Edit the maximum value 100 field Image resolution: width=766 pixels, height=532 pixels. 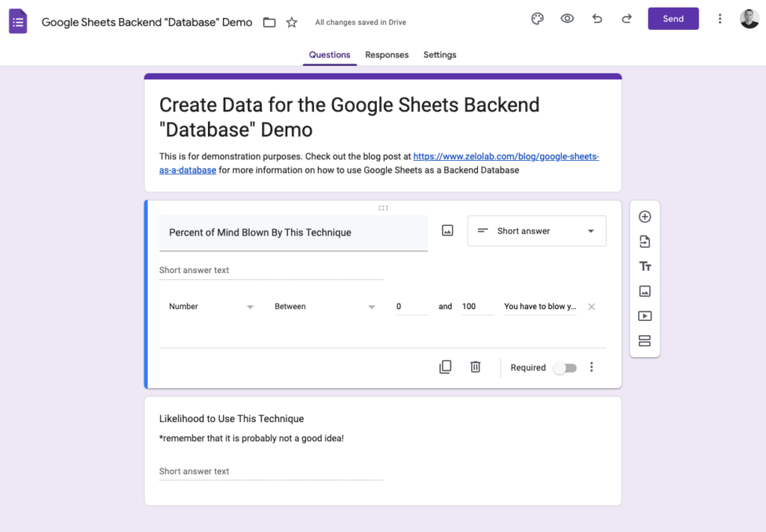(x=477, y=307)
